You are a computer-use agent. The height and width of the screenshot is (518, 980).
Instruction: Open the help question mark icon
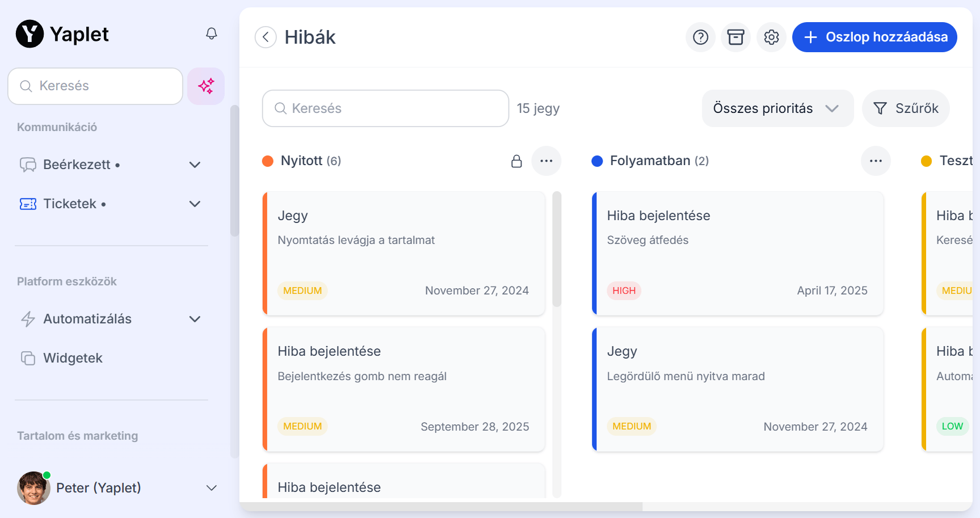700,37
